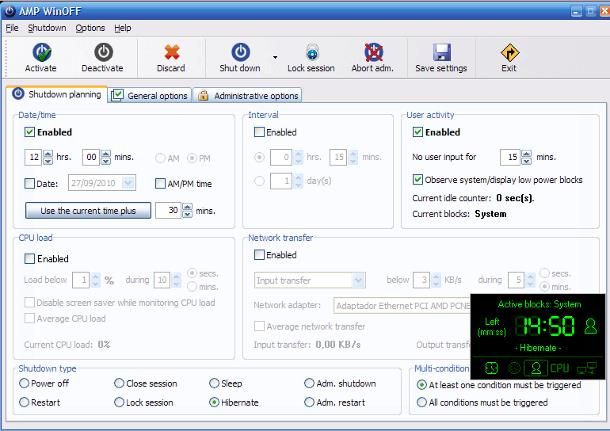The height and width of the screenshot is (431, 610).
Task: Toggle Date/time Enabled checkbox
Action: pos(30,132)
